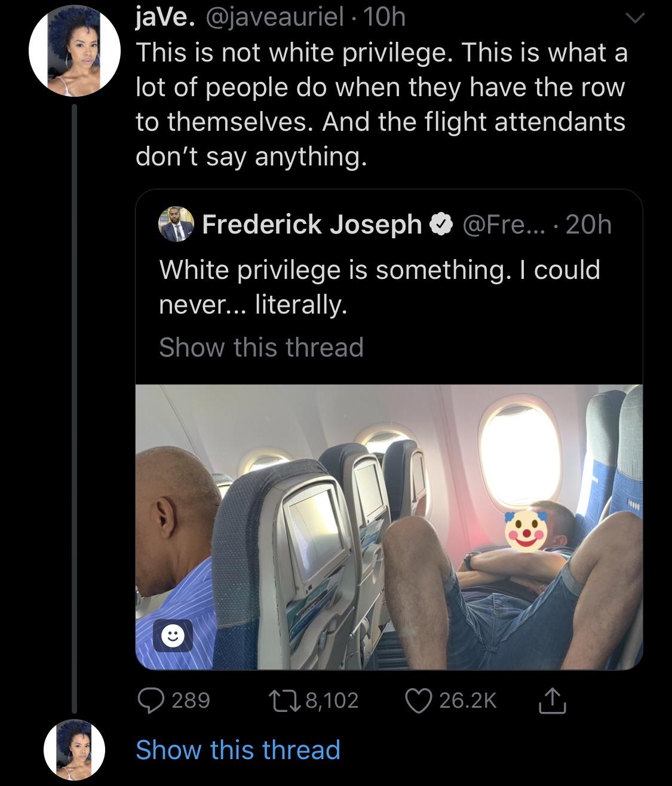
Task: Click the 20h timestamp on quoted tweet
Action: 588,225
